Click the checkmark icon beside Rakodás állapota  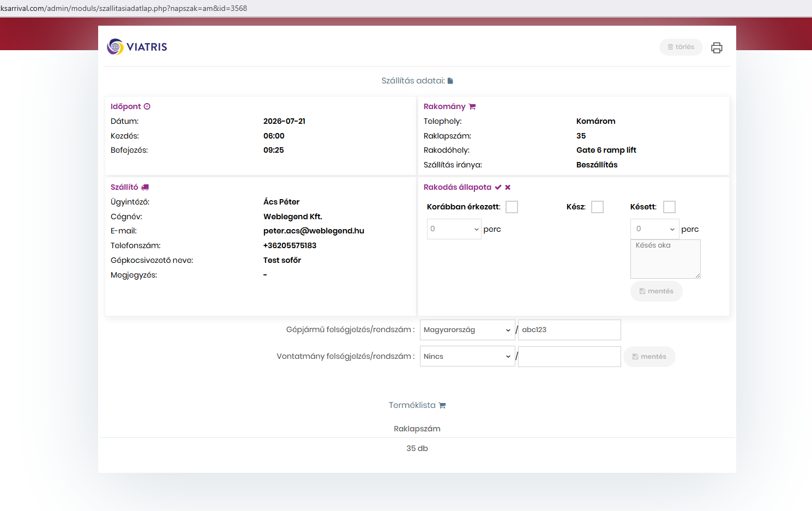[x=498, y=187]
